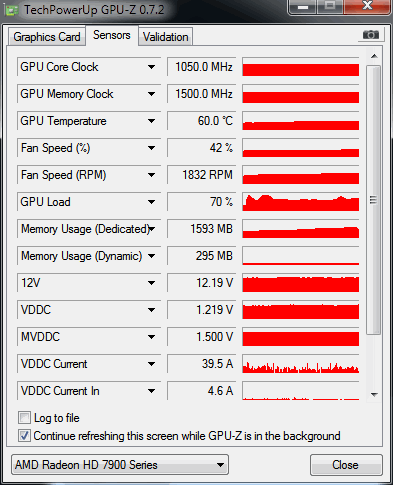This screenshot has height=485, width=393.
Task: Click the scrollbar down arrow
Action: coord(374,395)
